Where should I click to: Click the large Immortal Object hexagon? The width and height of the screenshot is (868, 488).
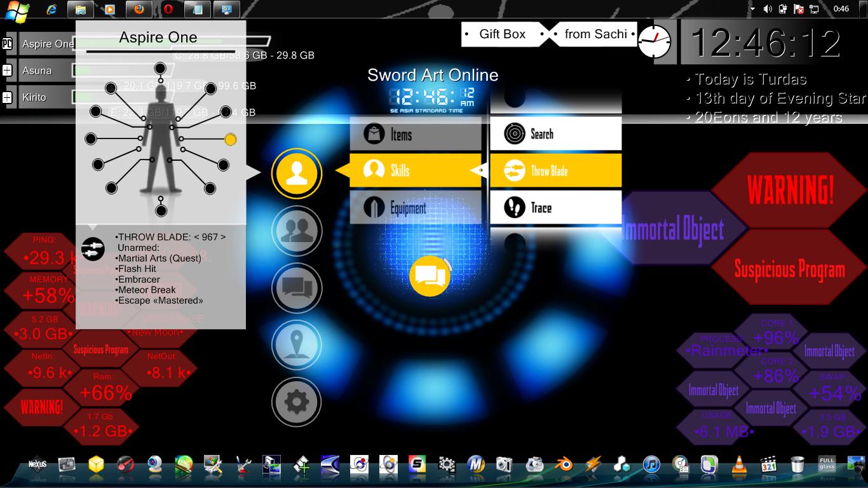pos(674,229)
